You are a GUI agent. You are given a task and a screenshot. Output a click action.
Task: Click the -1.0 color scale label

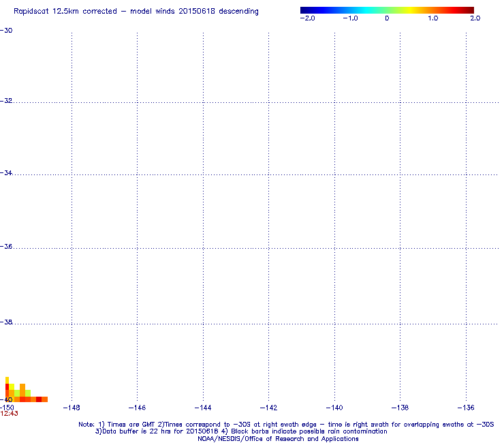click(x=350, y=18)
